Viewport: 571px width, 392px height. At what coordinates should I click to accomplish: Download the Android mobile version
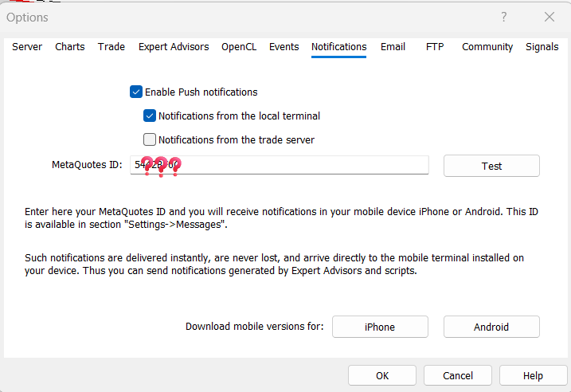[491, 327]
